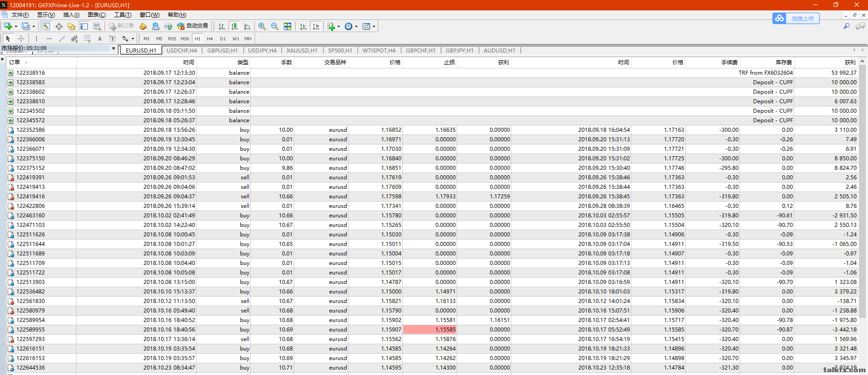Select the trendline drawing tool
868x375 pixels.
click(62, 38)
